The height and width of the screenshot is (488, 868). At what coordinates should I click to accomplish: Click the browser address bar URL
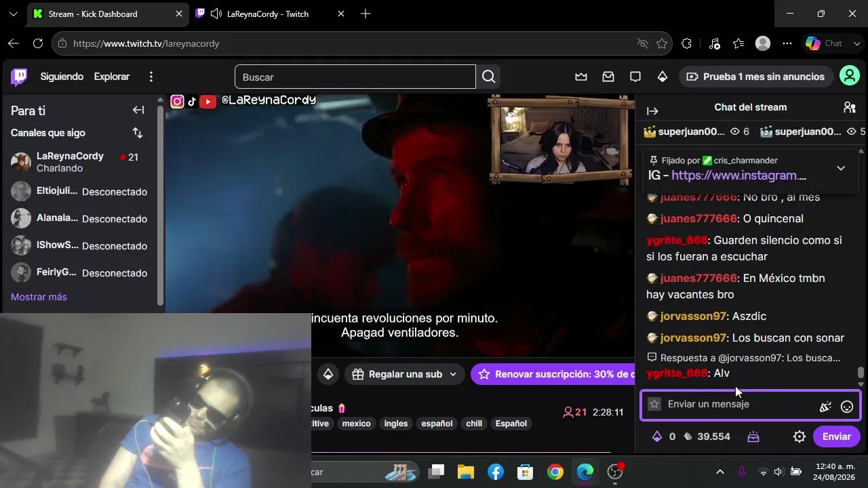pos(146,43)
